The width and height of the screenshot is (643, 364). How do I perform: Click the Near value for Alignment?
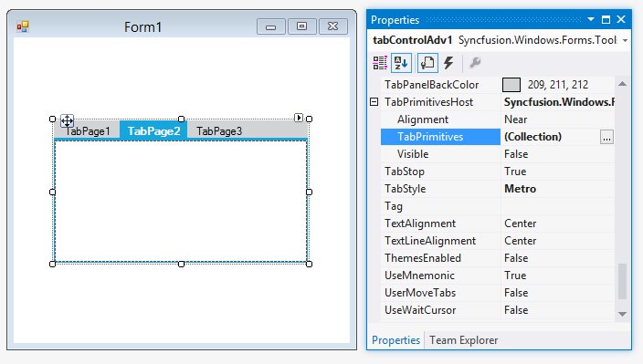[x=515, y=120]
